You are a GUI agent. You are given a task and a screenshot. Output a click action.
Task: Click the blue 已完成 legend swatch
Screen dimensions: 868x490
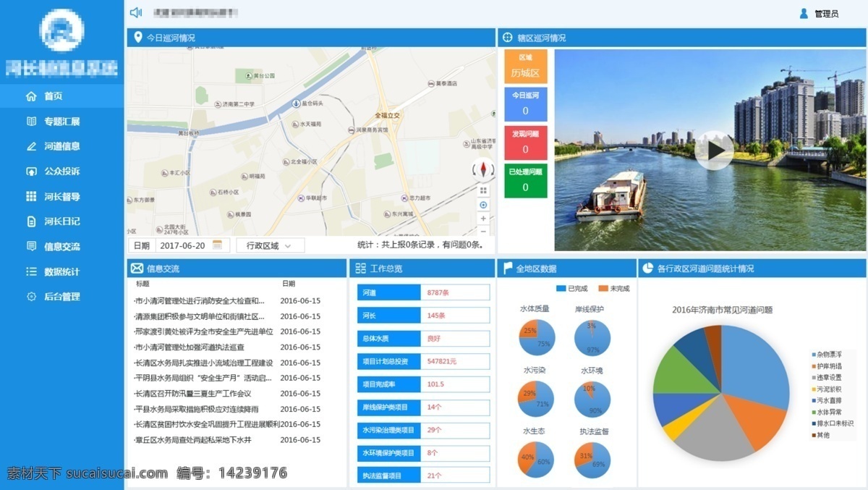pyautogui.click(x=561, y=289)
